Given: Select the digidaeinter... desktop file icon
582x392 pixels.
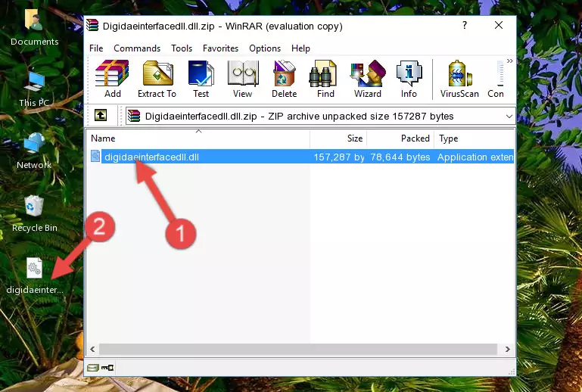Looking at the screenshot, I should point(35,275).
